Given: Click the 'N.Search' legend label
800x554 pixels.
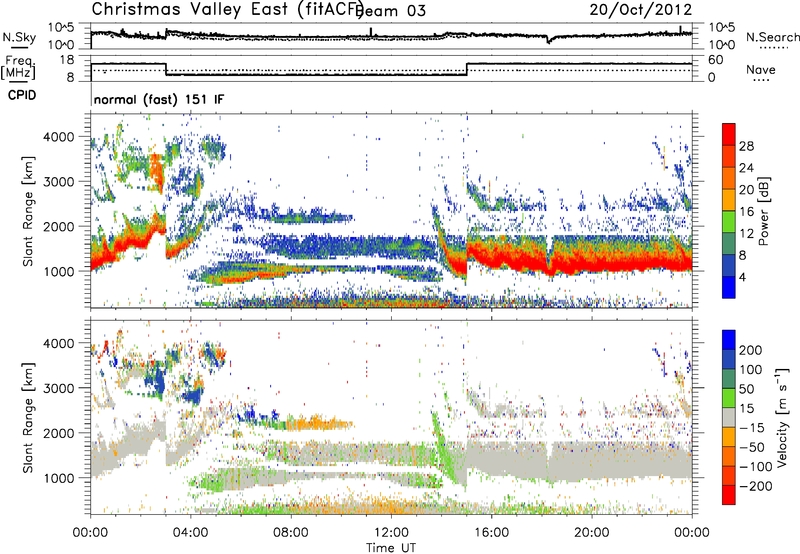Looking at the screenshot, I should point(772,37).
